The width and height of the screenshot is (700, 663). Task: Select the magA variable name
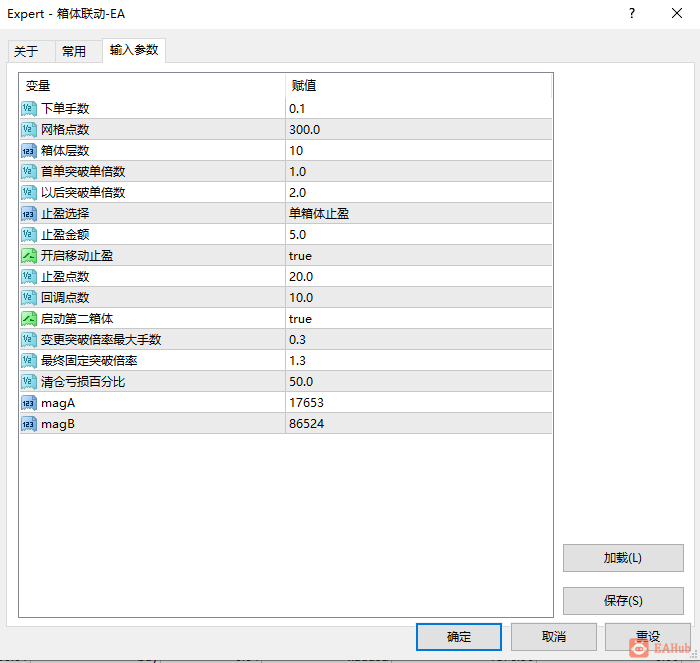point(58,403)
